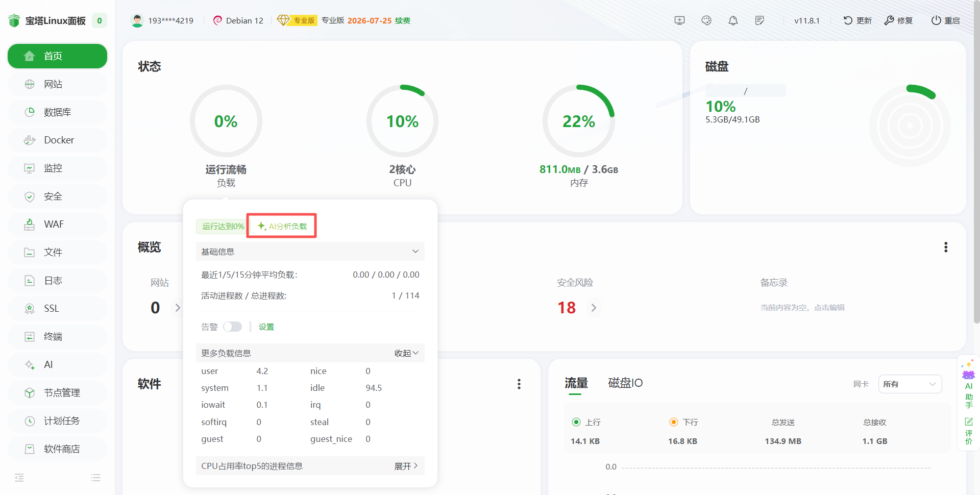Open the 网站 sidebar menu
Viewport: 980px width, 495px height.
click(57, 84)
